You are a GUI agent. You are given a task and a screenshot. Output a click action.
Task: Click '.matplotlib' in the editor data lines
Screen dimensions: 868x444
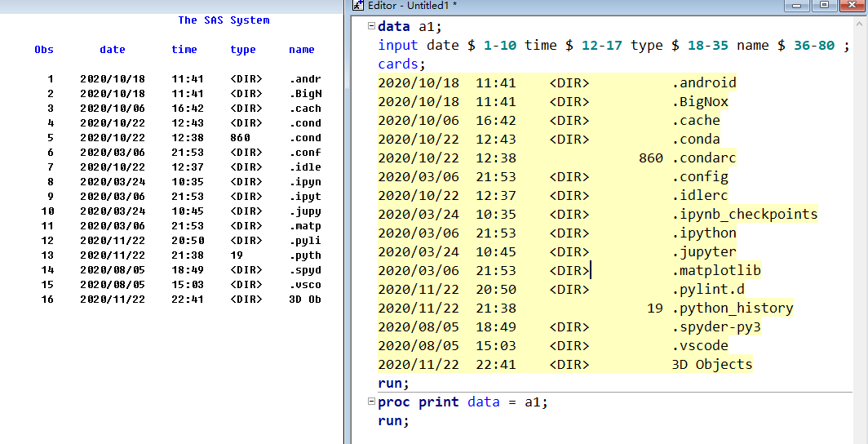716,271
